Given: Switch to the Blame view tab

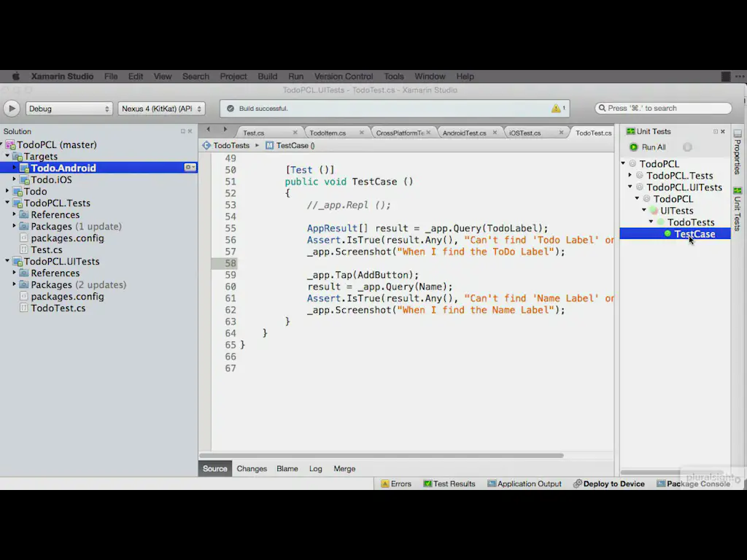Looking at the screenshot, I should coord(287,469).
